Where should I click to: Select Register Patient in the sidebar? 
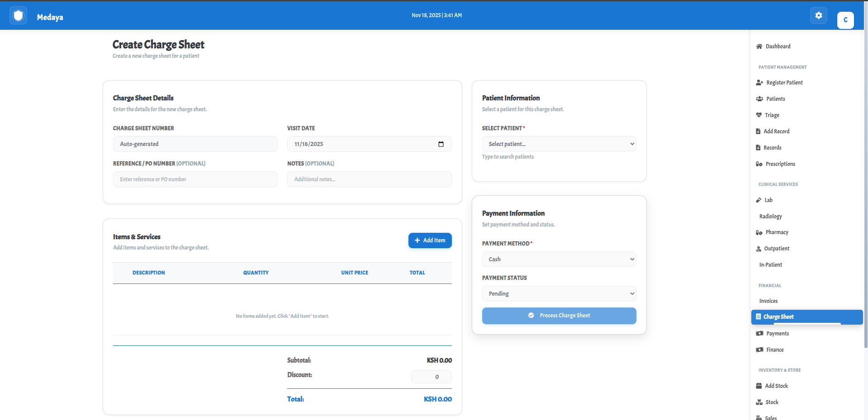click(784, 82)
